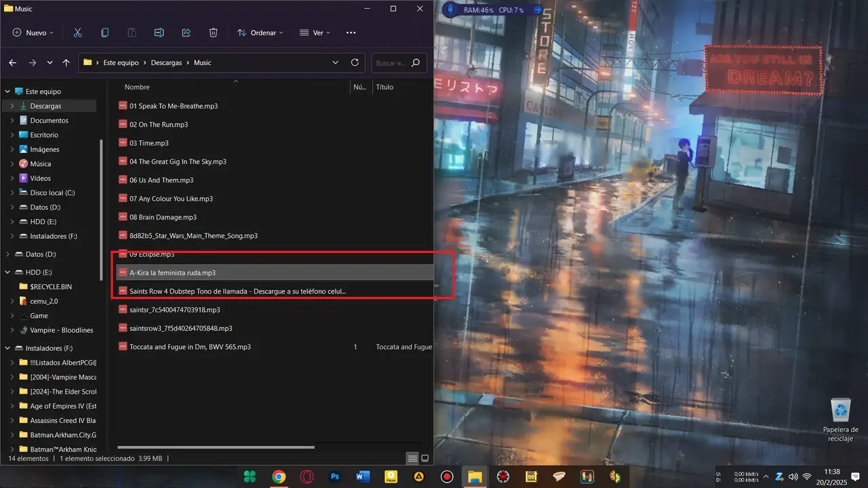This screenshot has height=488, width=868.
Task: Click the Share icon in Explorer toolbar
Action: pyautogui.click(x=186, y=33)
